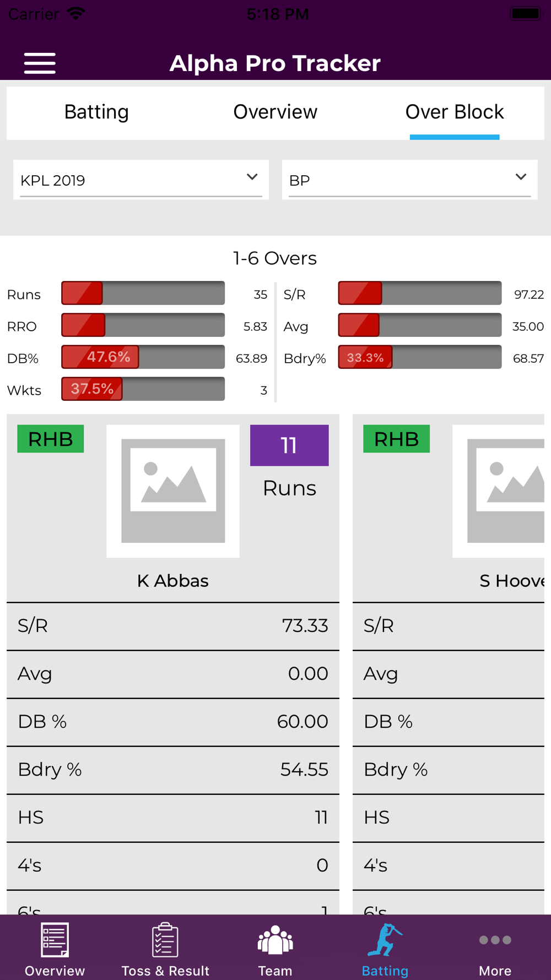Screen dimensions: 551x980
Task: Switch to the Overview tab
Action: click(x=275, y=112)
